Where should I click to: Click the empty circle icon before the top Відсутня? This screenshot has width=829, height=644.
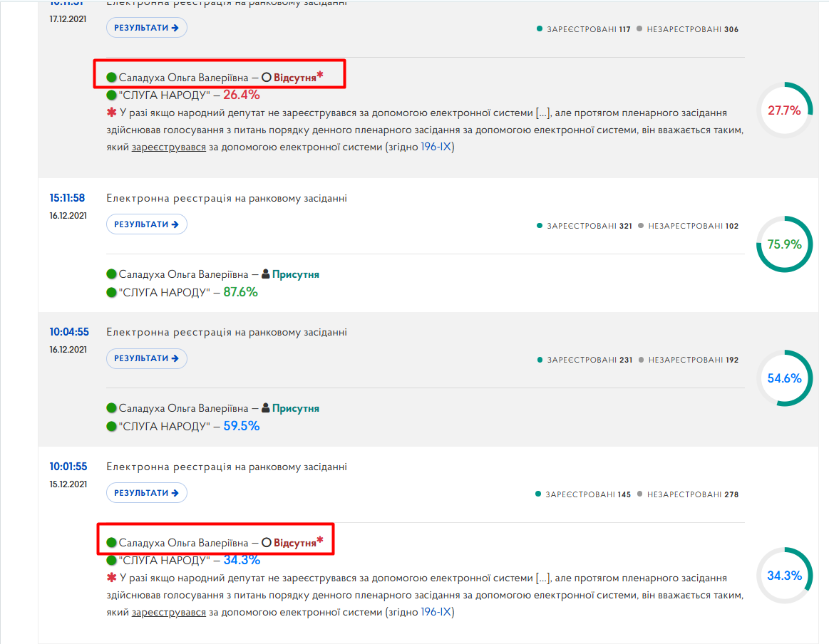coord(267,77)
